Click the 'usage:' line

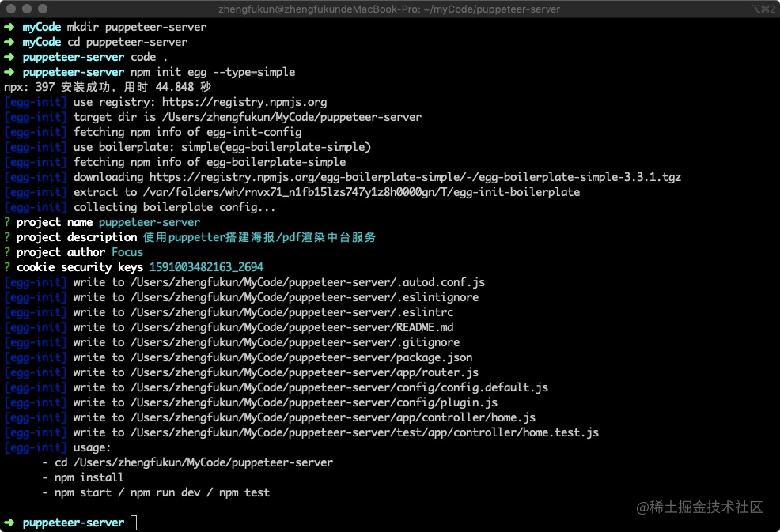tap(58, 447)
